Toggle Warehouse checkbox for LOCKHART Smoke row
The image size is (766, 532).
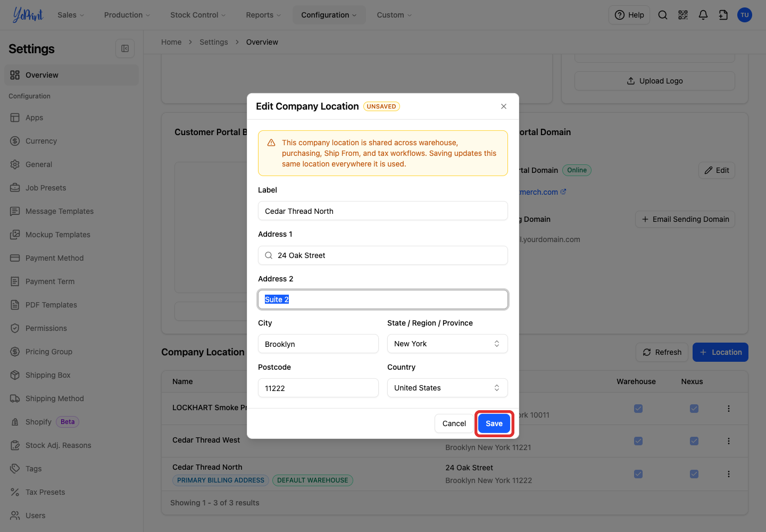638,409
